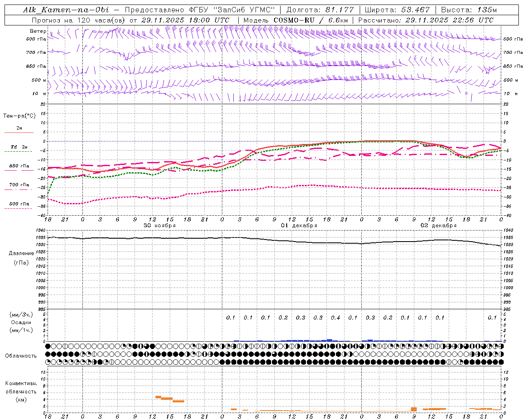Screen dimensions: 525x420
Task: Click the Конвективн. panel label
Action: [x=21, y=383]
